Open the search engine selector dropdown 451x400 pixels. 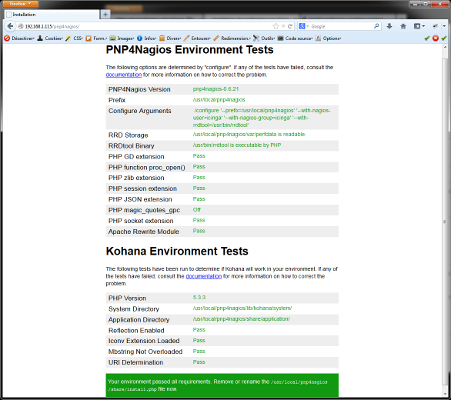coord(304,26)
